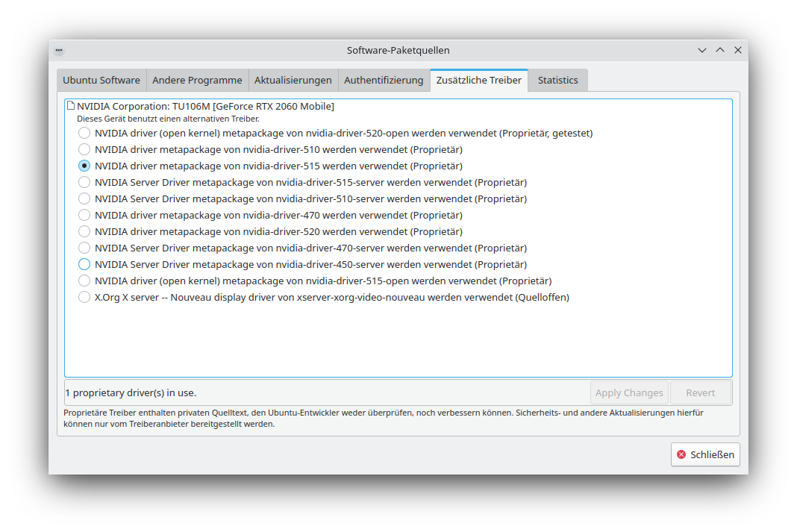Viewport: 797px width, 532px height.
Task: Click the Schließen button
Action: (705, 454)
